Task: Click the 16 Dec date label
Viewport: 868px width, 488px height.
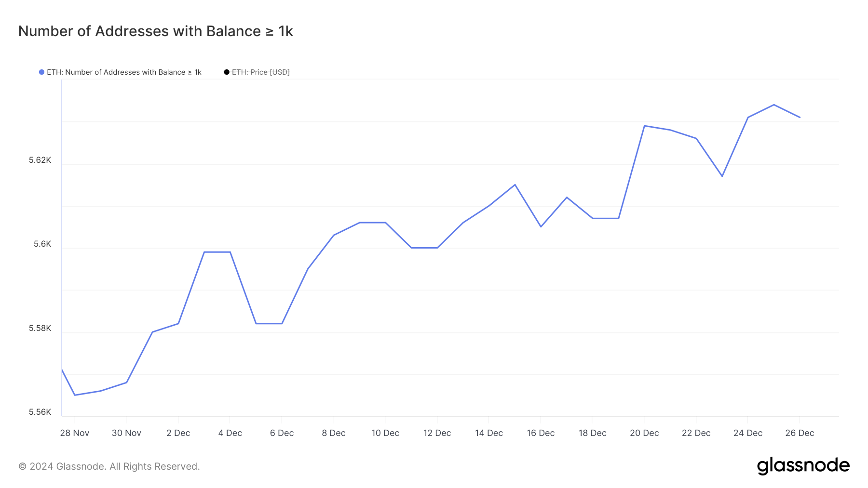Action: coord(541,433)
